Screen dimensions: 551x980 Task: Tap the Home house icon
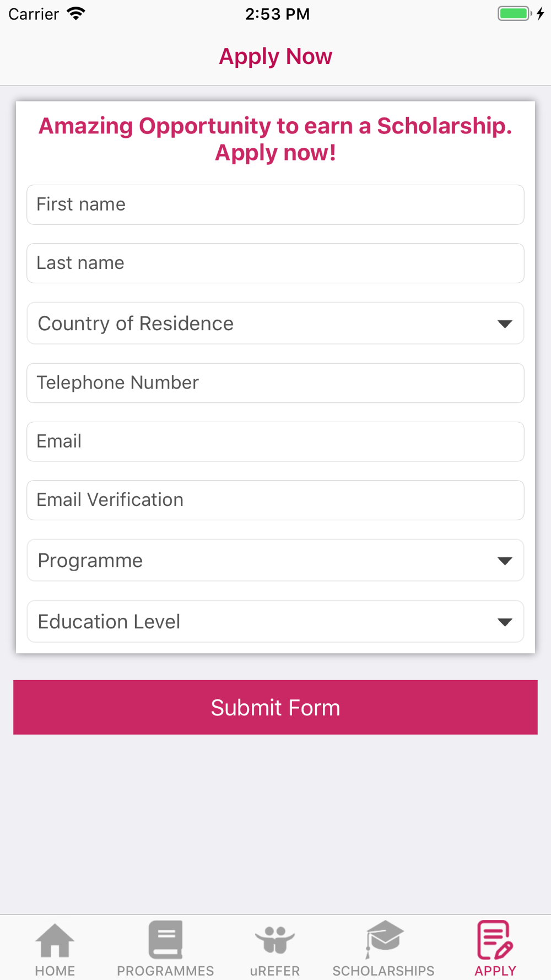point(55,940)
